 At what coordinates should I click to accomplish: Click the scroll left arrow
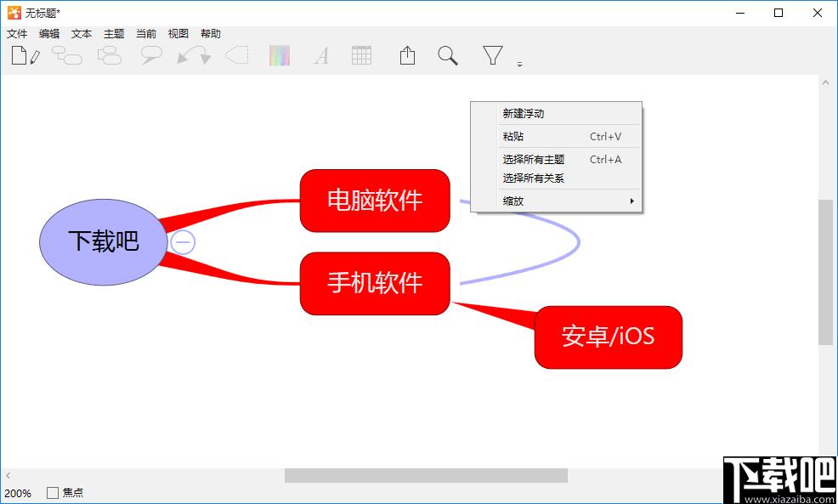click(x=8, y=475)
